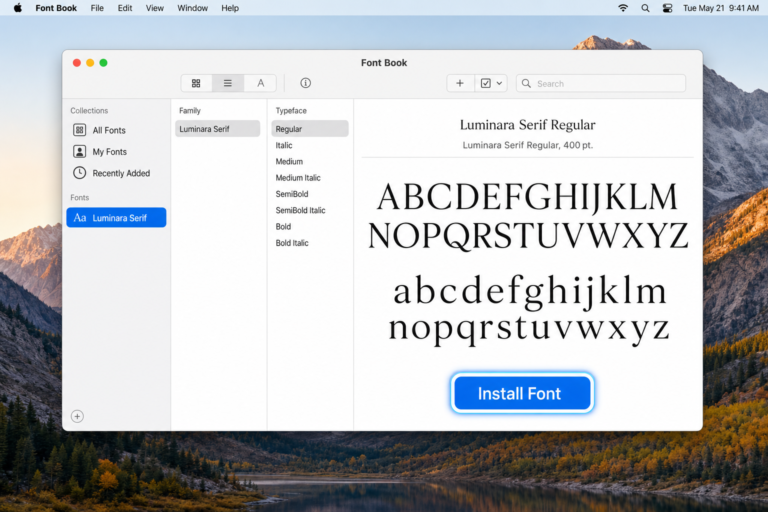The image size is (768, 512).
Task: Minimize the Font Book window
Action: point(90,63)
